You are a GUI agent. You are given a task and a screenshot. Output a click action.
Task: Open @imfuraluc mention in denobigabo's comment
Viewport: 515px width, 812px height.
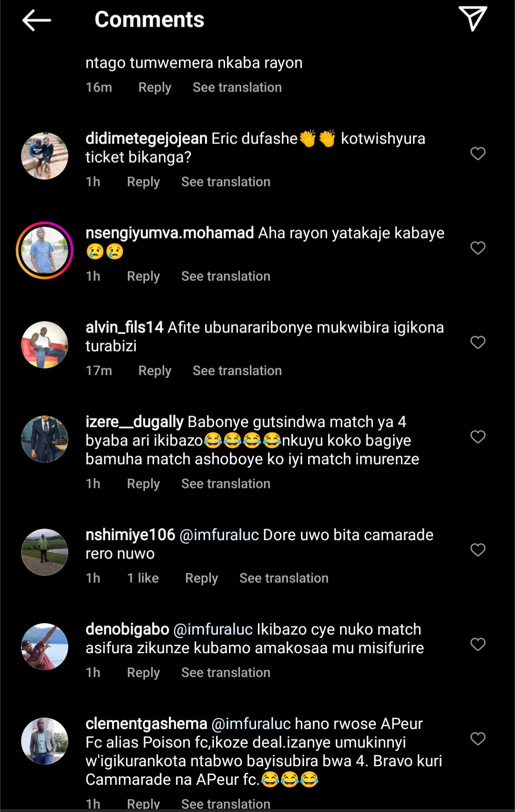coord(213,629)
